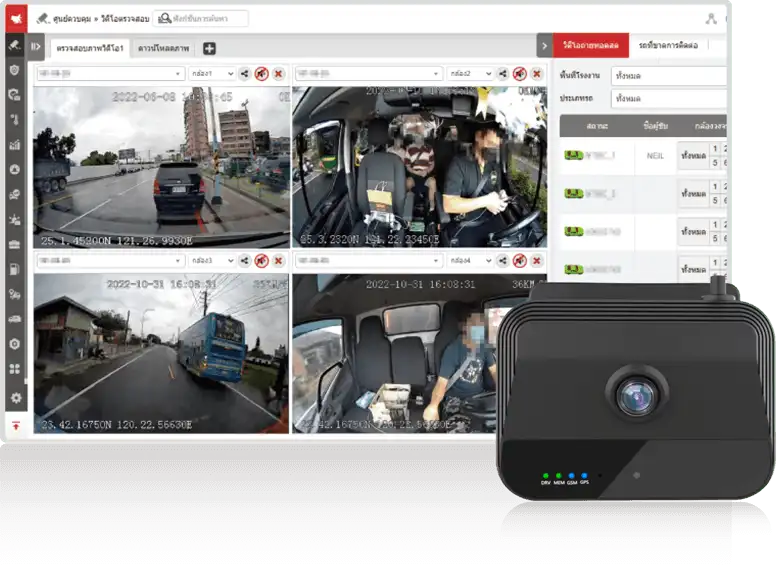This screenshot has height=571, width=780.
Task: Close the กล้อง2 video panel
Action: [537, 74]
